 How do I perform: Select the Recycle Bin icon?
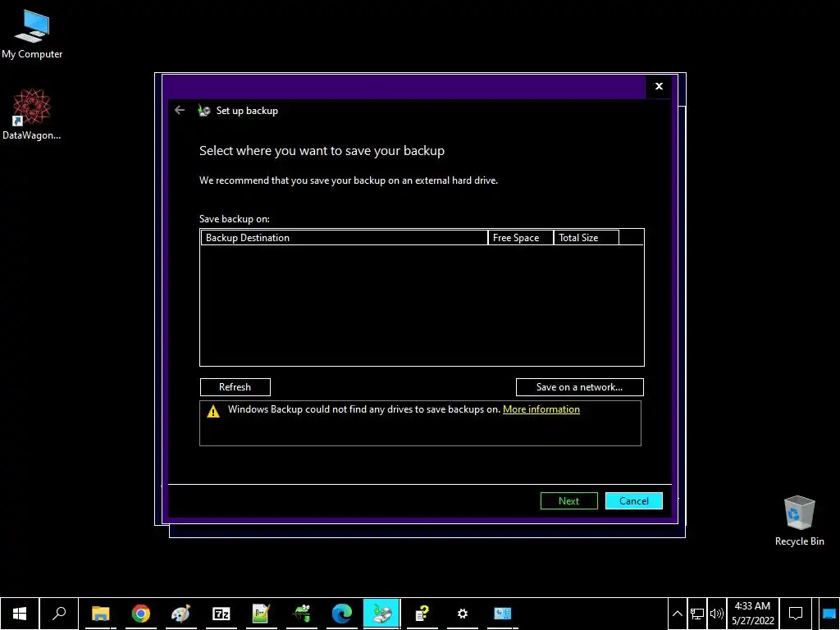pyautogui.click(x=799, y=521)
